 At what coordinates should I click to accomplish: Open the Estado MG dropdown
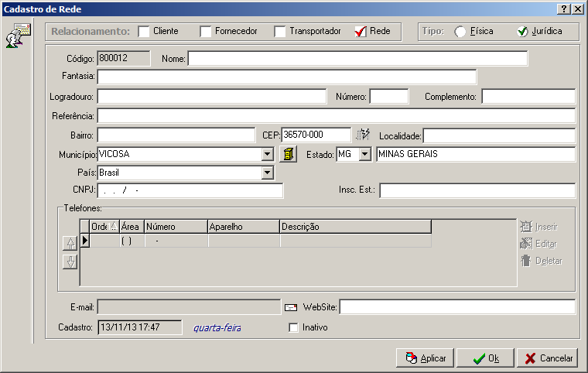(365, 154)
